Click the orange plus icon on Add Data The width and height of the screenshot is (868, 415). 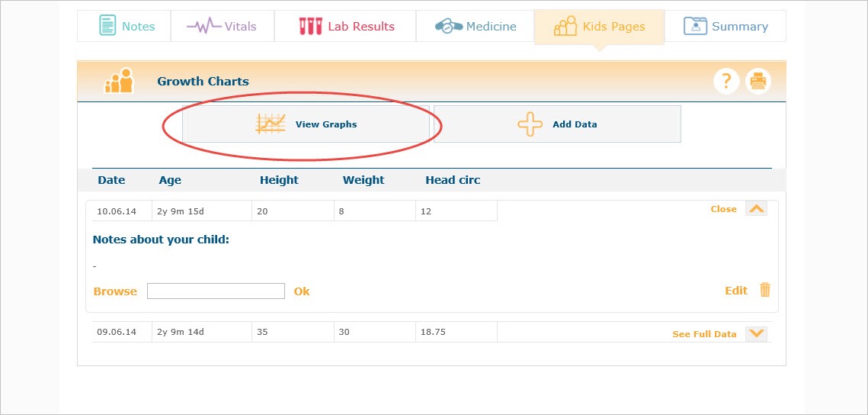pyautogui.click(x=530, y=124)
